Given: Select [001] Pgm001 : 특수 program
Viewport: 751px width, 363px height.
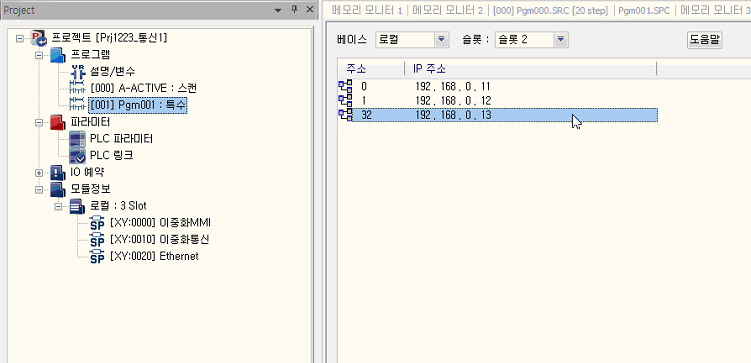Looking at the screenshot, I should 138,105.
